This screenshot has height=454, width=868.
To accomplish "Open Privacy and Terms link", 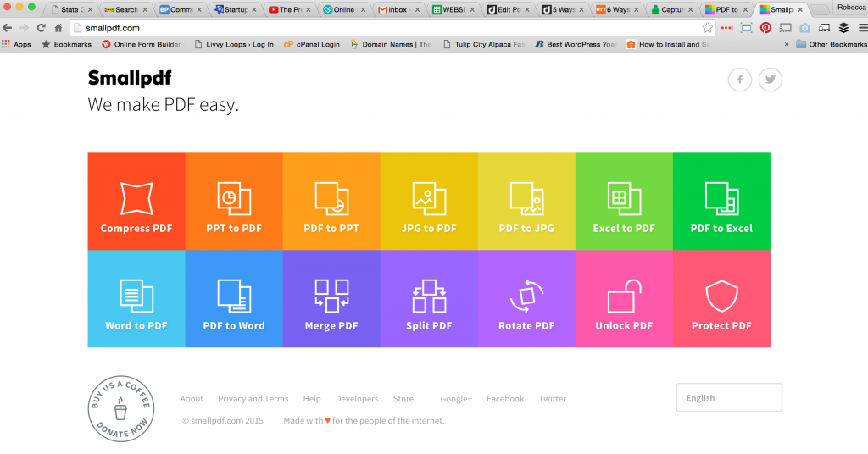I will [253, 399].
